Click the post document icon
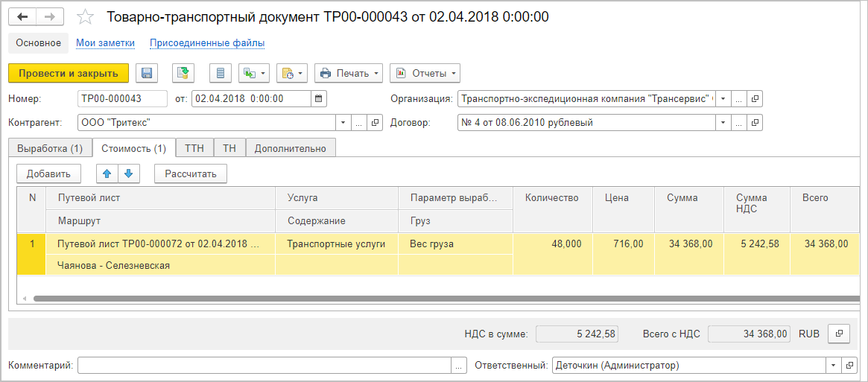Screen dimensions: 868x382 click(x=183, y=73)
